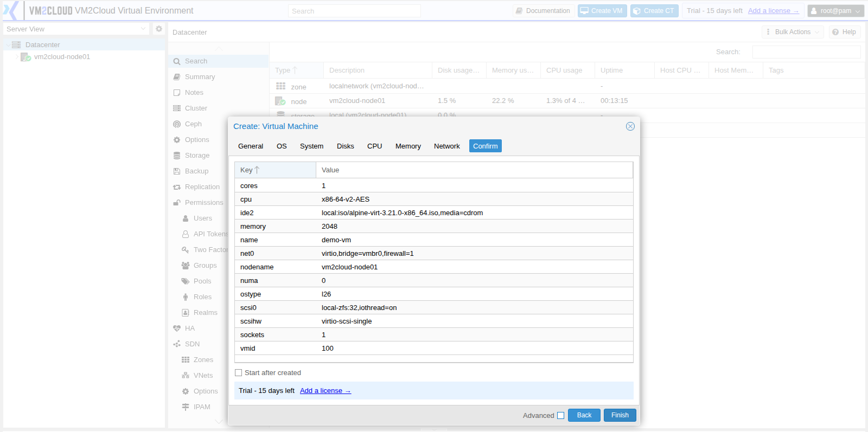Open the Bulk Actions dropdown
The height and width of the screenshot is (432, 868).
point(793,32)
